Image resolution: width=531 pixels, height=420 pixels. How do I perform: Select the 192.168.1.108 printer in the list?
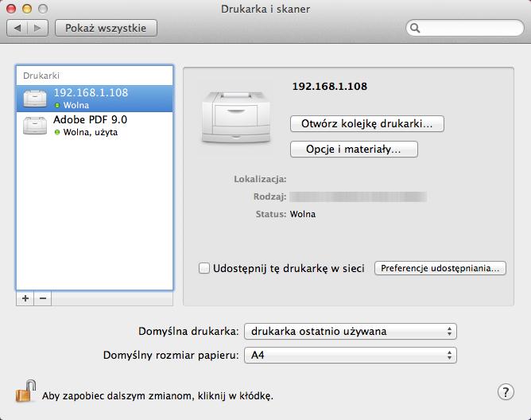click(95, 99)
